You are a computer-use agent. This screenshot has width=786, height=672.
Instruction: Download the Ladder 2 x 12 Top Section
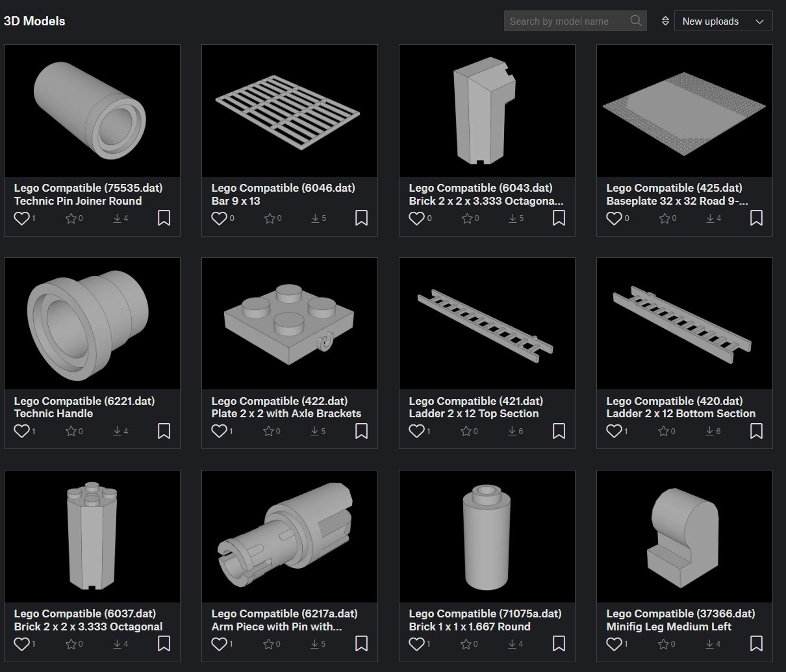coord(513,431)
